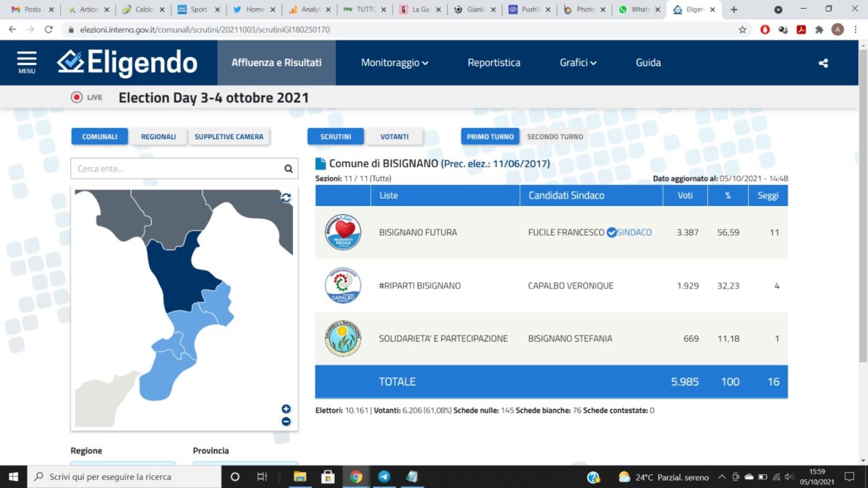The image size is (868, 488).
Task: Expand the Monitoraggio dropdown menu
Action: (x=395, y=63)
